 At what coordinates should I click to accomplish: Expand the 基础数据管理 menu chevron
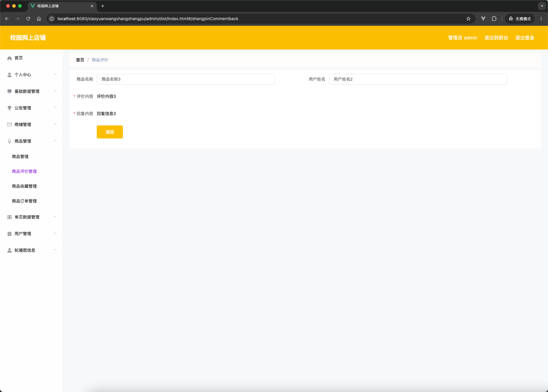tap(55, 91)
